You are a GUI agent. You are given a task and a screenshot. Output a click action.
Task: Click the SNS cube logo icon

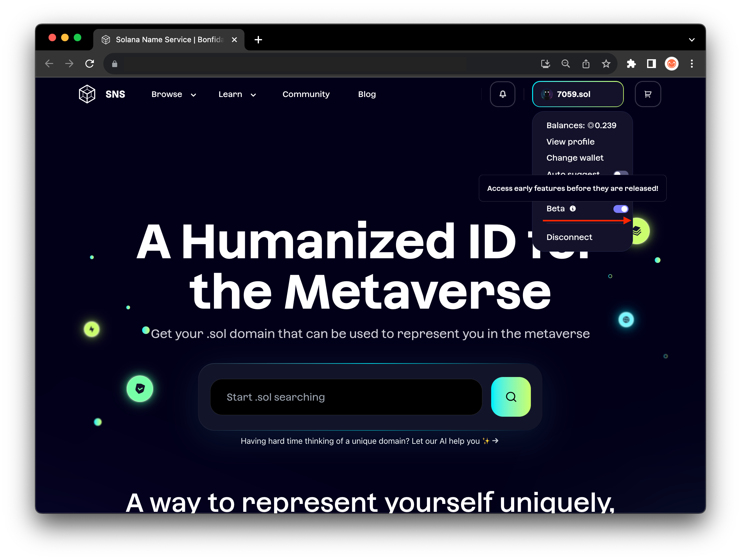[87, 94]
